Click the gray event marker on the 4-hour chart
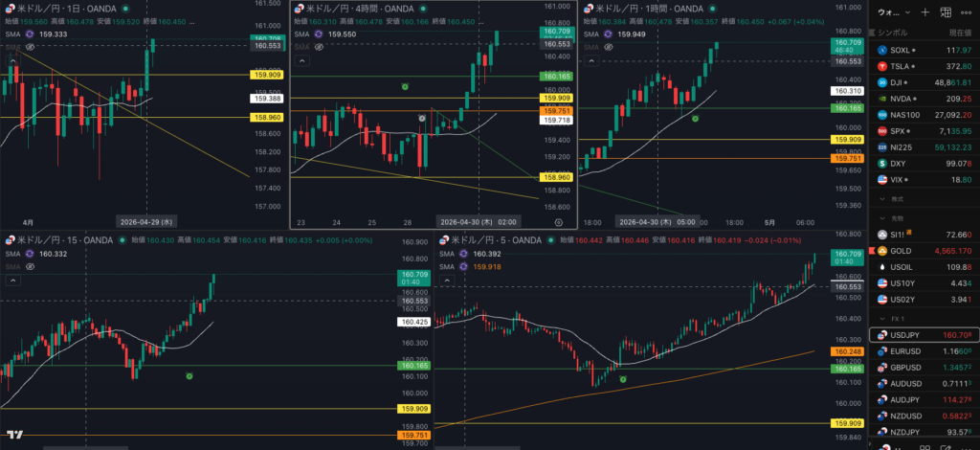Viewport: 980px width, 450px height. click(x=422, y=118)
